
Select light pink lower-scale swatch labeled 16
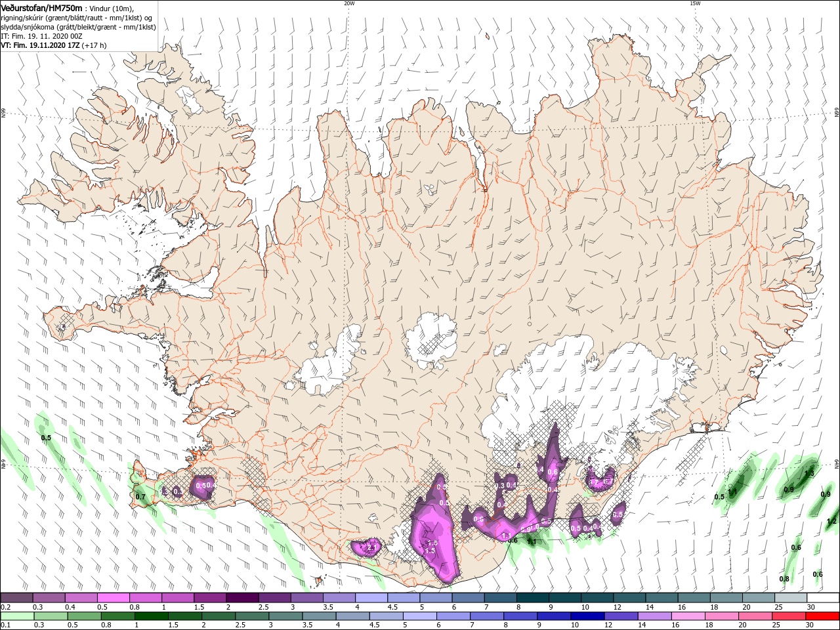tap(688, 616)
